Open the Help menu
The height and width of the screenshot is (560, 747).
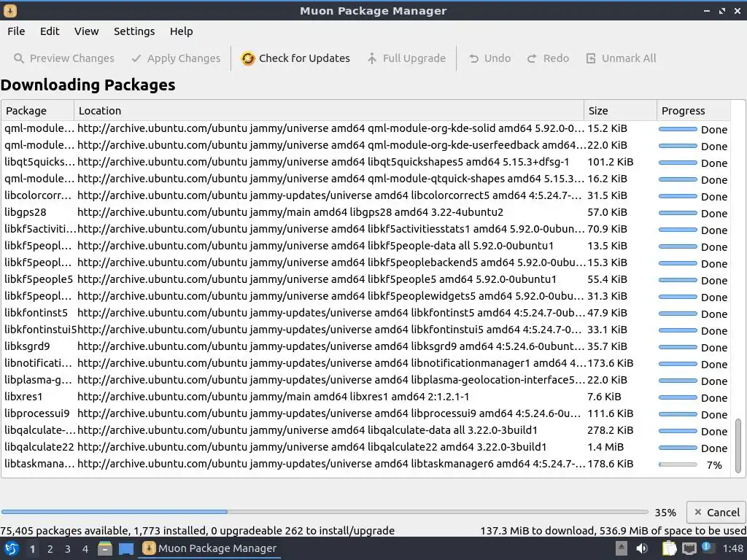click(x=182, y=31)
